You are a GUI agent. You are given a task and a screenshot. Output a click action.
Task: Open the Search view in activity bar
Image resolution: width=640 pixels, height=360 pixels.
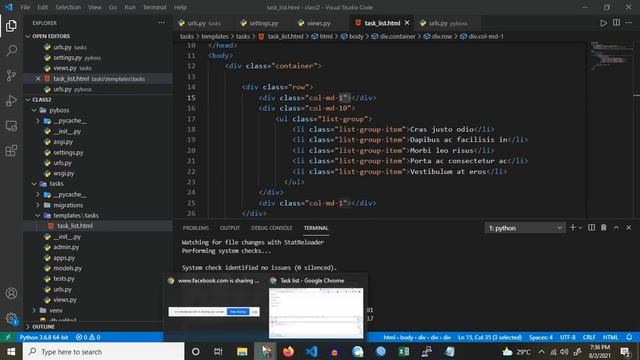coord(11,50)
